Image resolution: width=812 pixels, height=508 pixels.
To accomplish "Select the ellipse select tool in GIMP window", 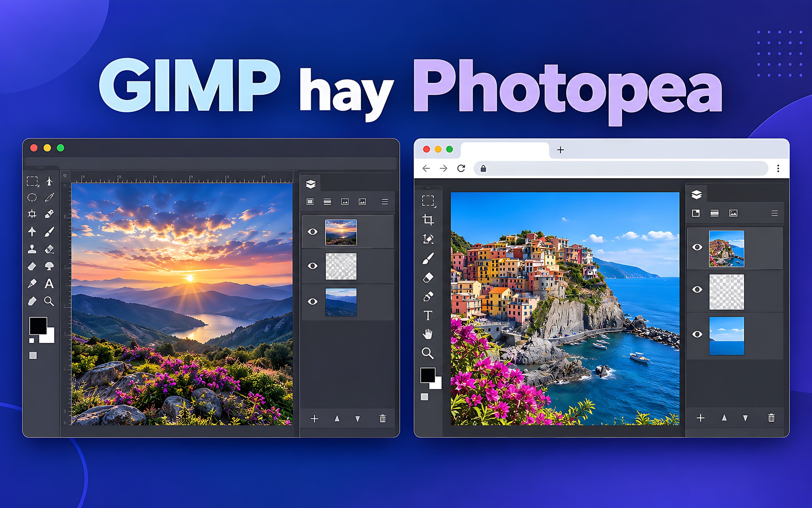I will pyautogui.click(x=32, y=197).
